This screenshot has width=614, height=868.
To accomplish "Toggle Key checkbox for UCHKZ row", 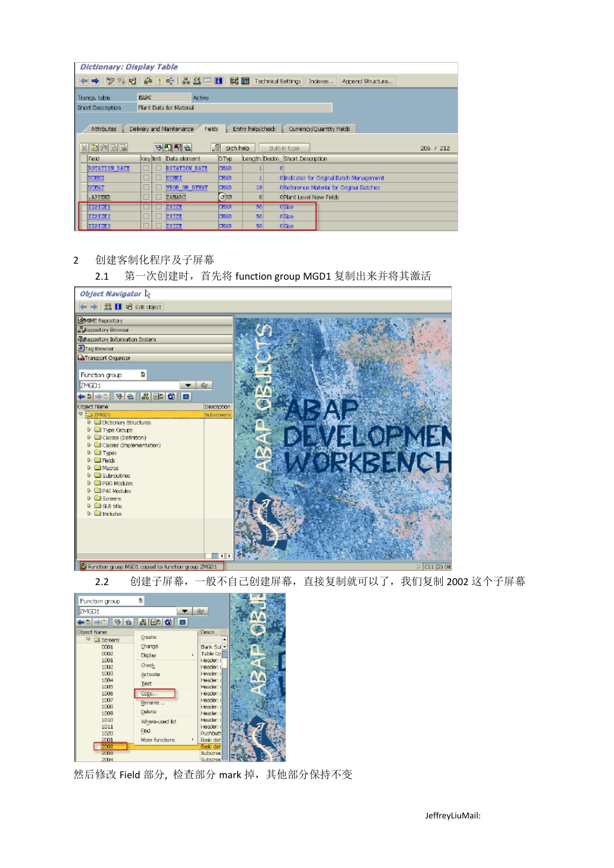I will [x=145, y=178].
